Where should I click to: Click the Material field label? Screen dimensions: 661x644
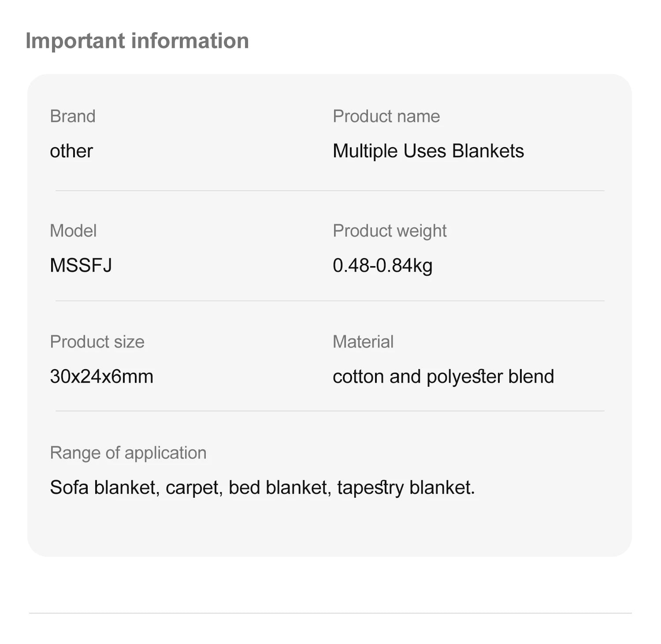[363, 342]
